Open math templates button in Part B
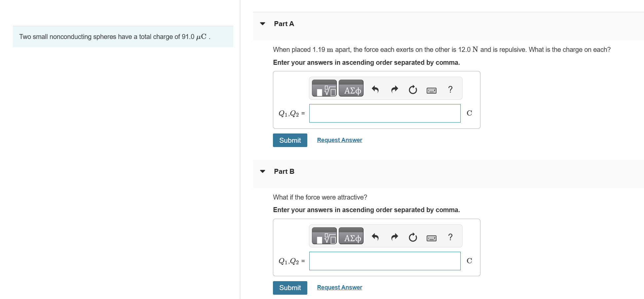644x299 pixels. coord(324,236)
